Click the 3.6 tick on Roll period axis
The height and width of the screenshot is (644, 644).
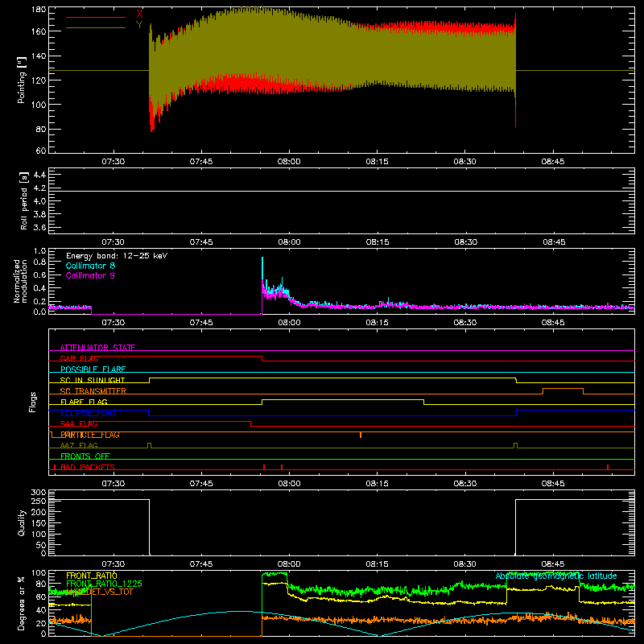pos(39,228)
